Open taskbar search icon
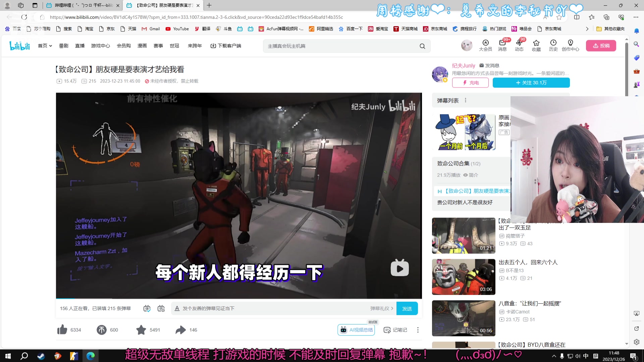 24,356
